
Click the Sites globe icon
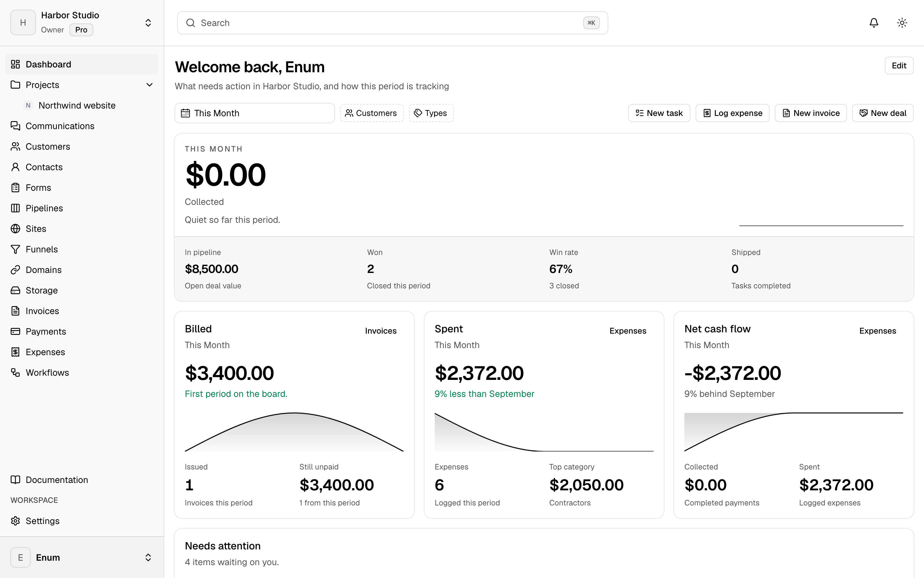coord(15,229)
